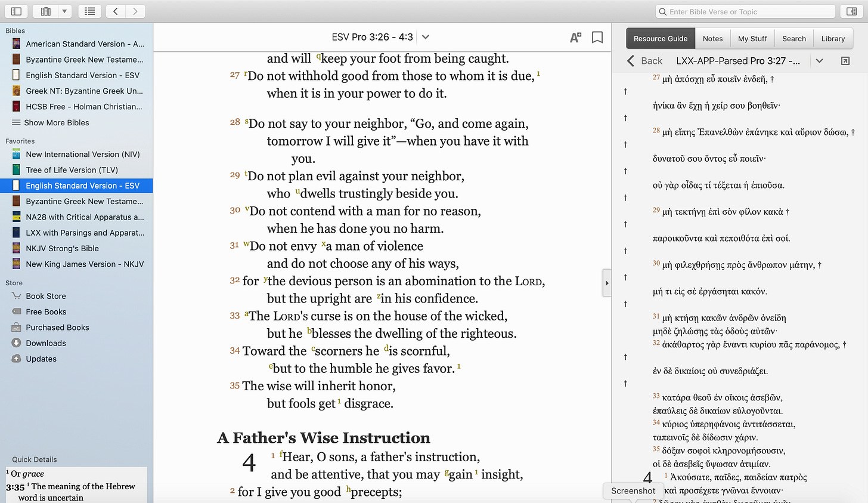Click the New King James Version icon

[16, 264]
